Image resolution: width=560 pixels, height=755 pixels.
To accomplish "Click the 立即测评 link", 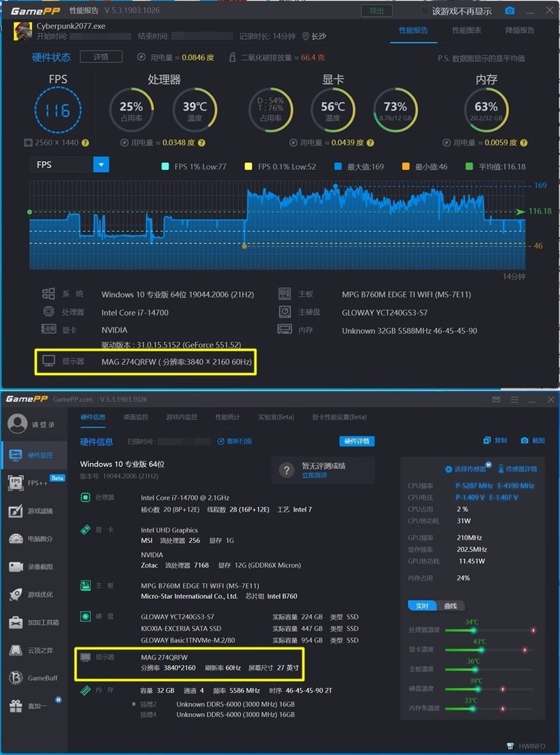I will pos(314,475).
